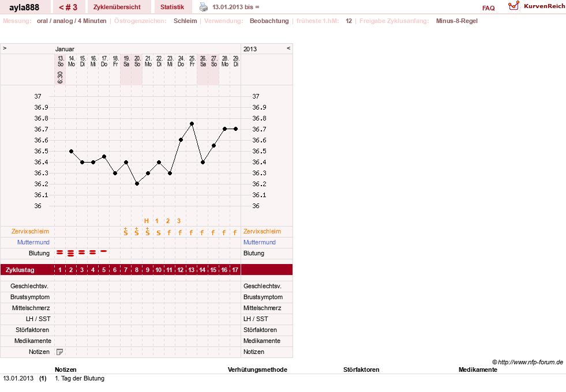Click the f mucus symbol on cycle day 17
This screenshot has width=566, height=392.
coord(235,232)
